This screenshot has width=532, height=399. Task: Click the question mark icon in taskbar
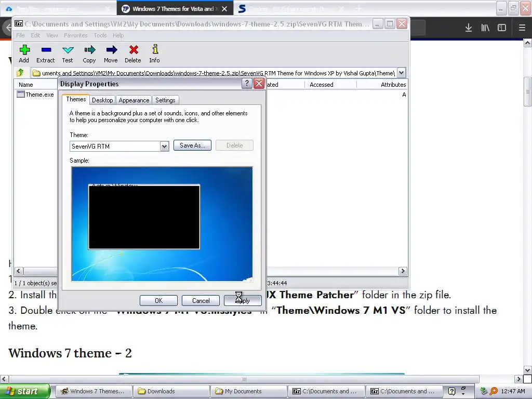click(x=451, y=391)
